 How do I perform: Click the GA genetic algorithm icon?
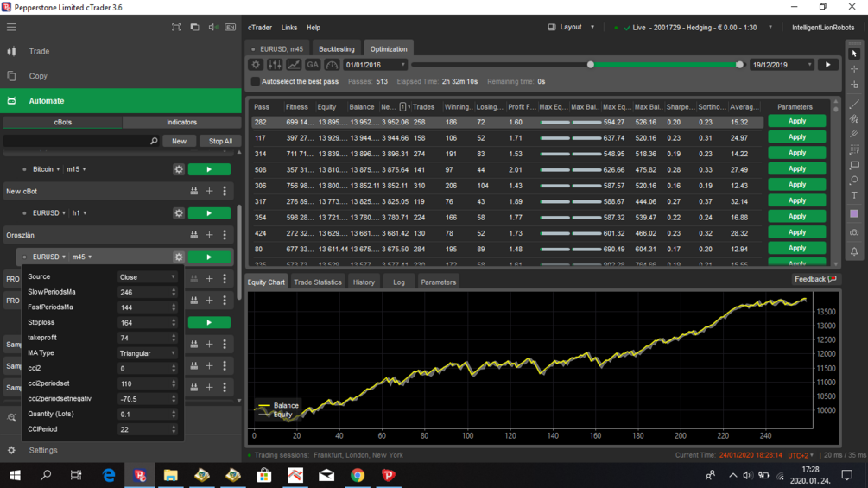pyautogui.click(x=313, y=65)
